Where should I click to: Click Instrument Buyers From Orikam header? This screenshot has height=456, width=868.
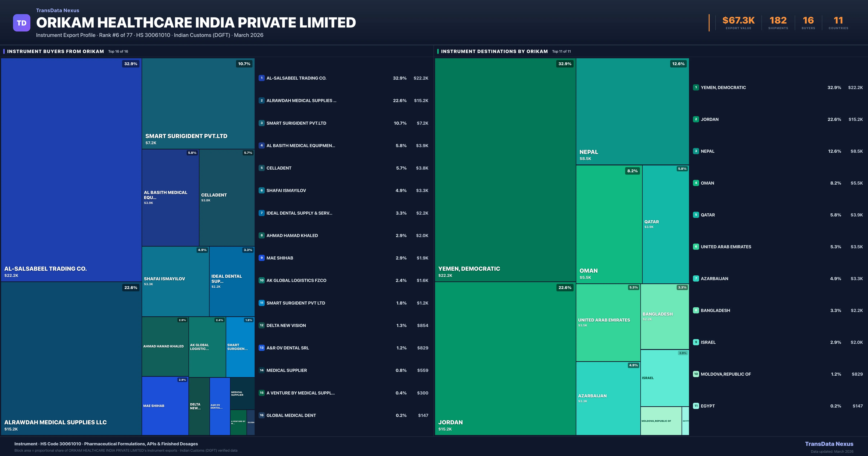coord(55,52)
